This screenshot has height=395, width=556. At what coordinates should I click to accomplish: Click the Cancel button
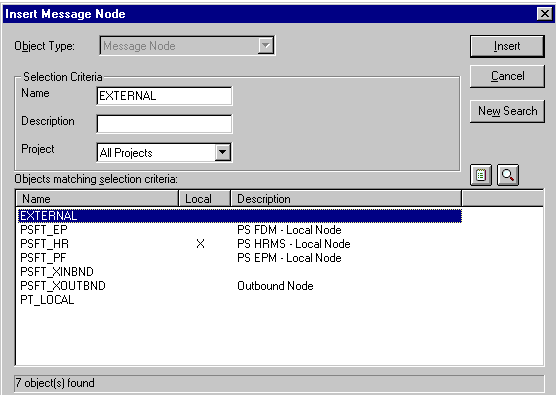(507, 76)
